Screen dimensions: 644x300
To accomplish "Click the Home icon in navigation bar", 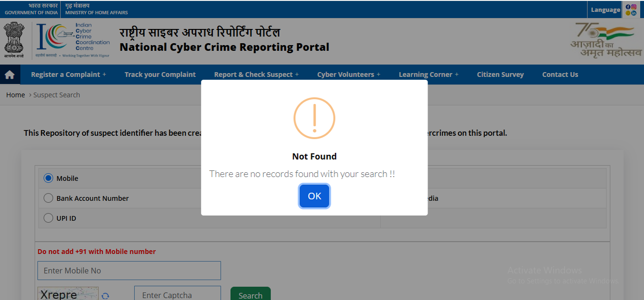I will point(9,75).
